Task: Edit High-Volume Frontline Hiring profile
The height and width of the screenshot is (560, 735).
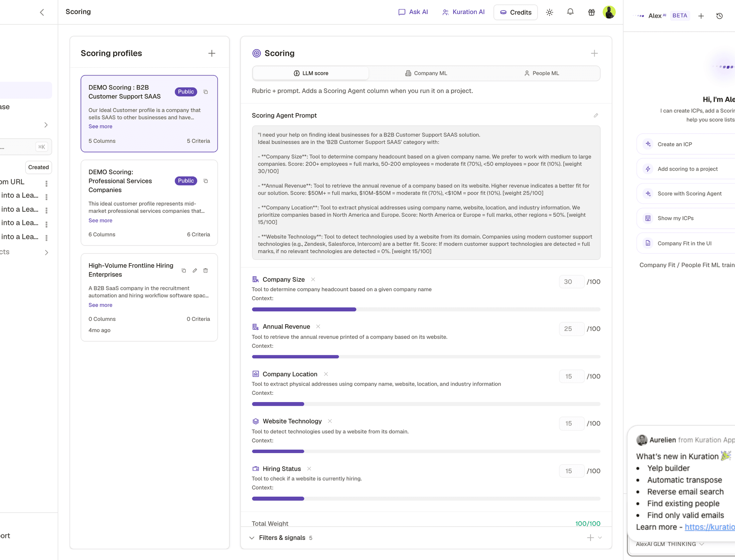Action: click(x=195, y=270)
